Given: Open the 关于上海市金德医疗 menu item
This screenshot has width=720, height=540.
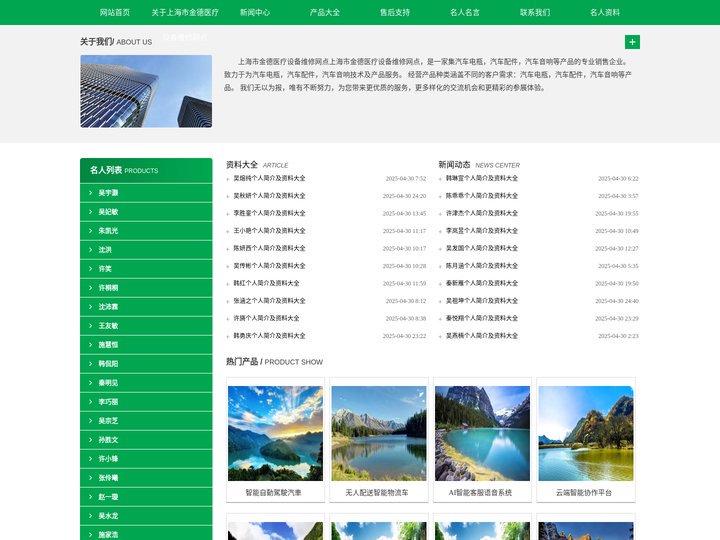Looking at the screenshot, I should click(x=185, y=12).
